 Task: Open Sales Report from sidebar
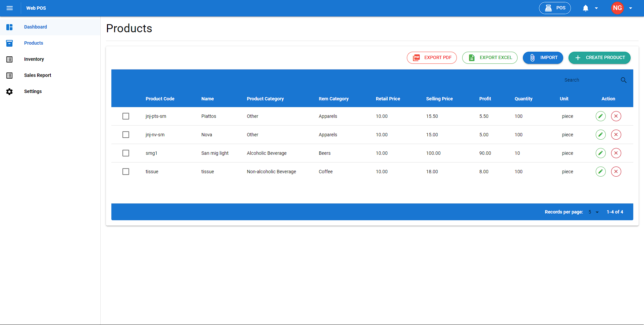pos(38,75)
